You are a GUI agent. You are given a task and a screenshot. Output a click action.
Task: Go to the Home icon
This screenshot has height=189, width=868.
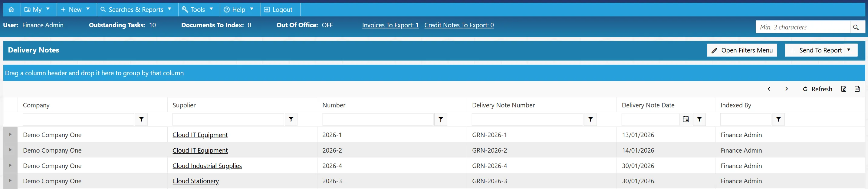tap(12, 9)
